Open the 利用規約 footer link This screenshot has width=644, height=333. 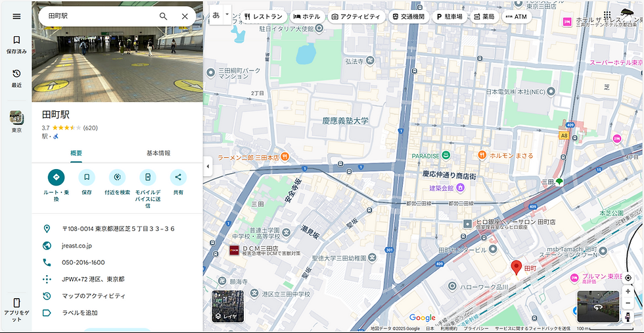(x=449, y=329)
